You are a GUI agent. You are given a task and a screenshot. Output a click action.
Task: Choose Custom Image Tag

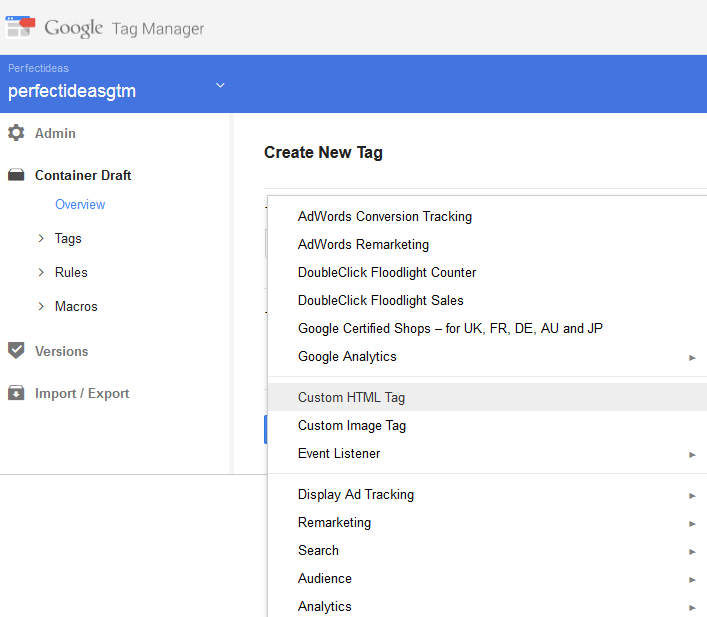click(x=487, y=425)
